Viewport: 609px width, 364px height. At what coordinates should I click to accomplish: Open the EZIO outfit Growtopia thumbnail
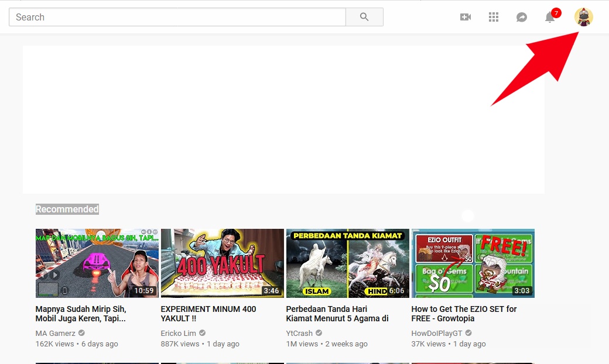473,263
